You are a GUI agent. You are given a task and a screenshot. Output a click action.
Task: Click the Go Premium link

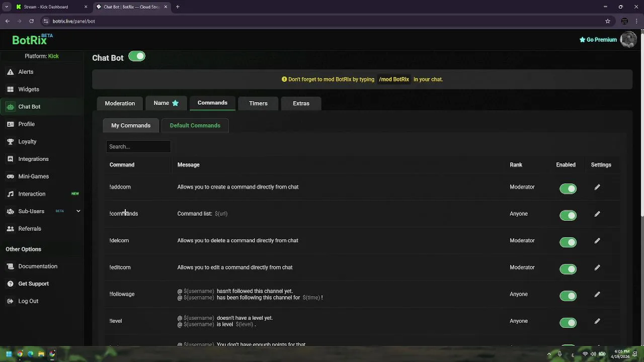coord(598,40)
